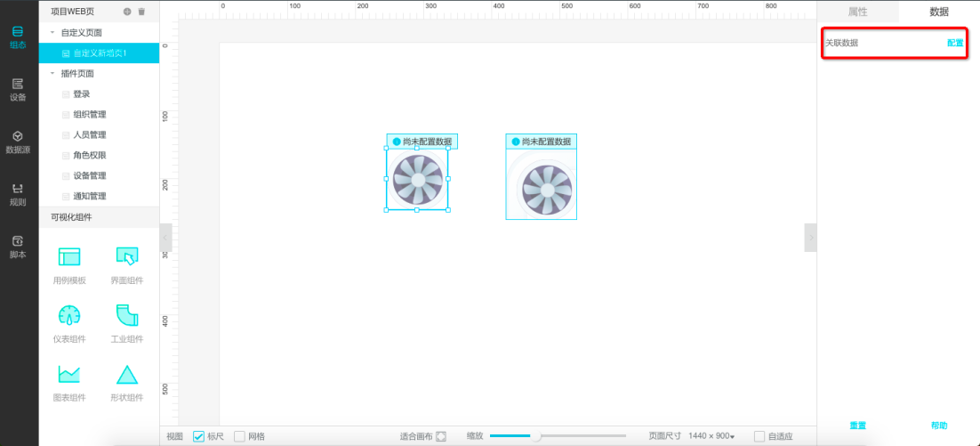The width and height of the screenshot is (980, 446).
Task: Click the 可视化组件 panel header
Action: [x=99, y=217]
